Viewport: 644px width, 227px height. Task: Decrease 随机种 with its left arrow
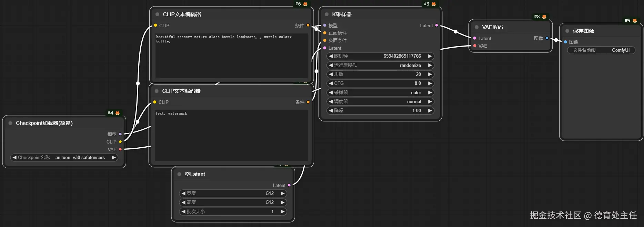click(x=331, y=56)
